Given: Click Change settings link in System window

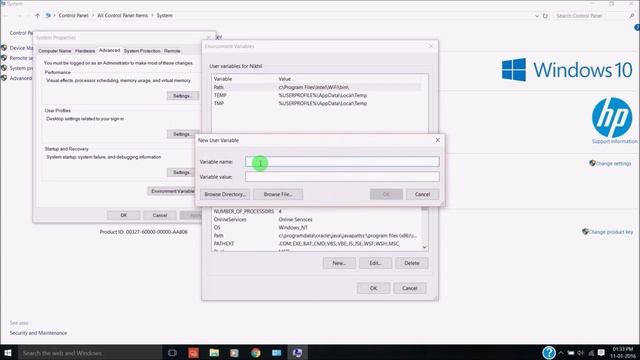Looking at the screenshot, I should (x=613, y=163).
